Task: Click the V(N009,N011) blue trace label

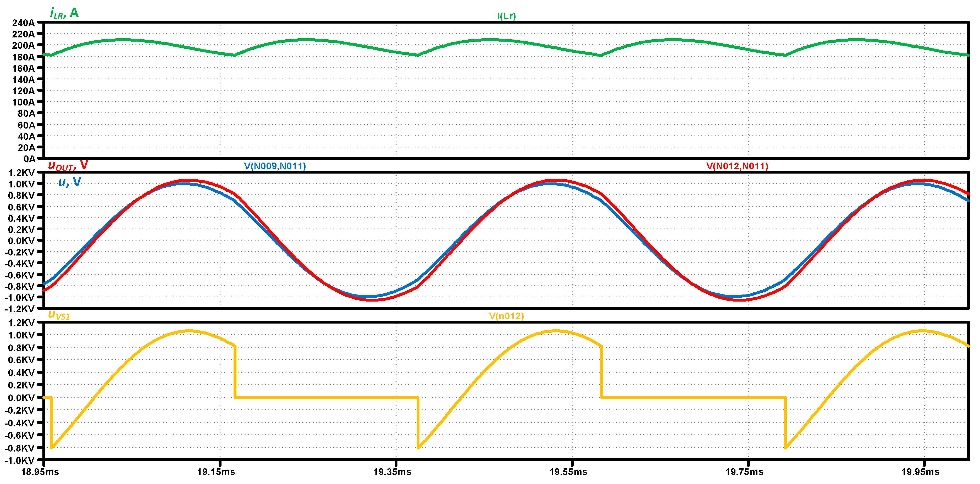Action: [275, 166]
